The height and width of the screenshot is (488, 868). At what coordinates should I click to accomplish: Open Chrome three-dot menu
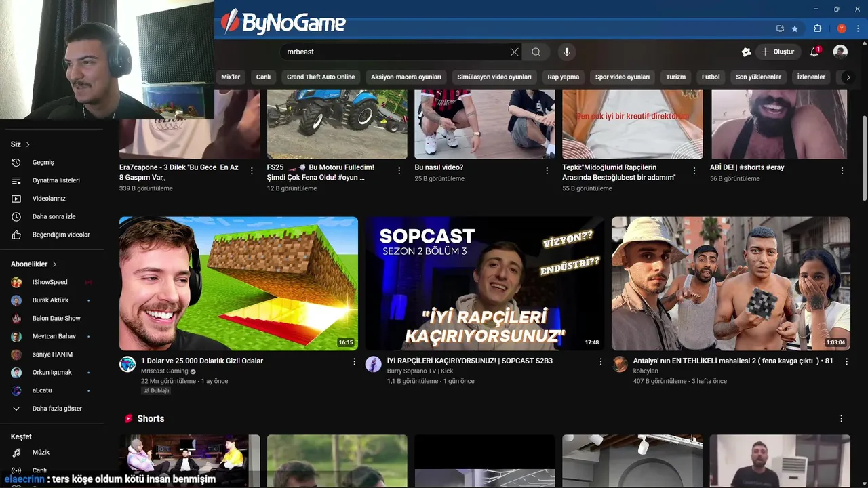[x=858, y=28]
